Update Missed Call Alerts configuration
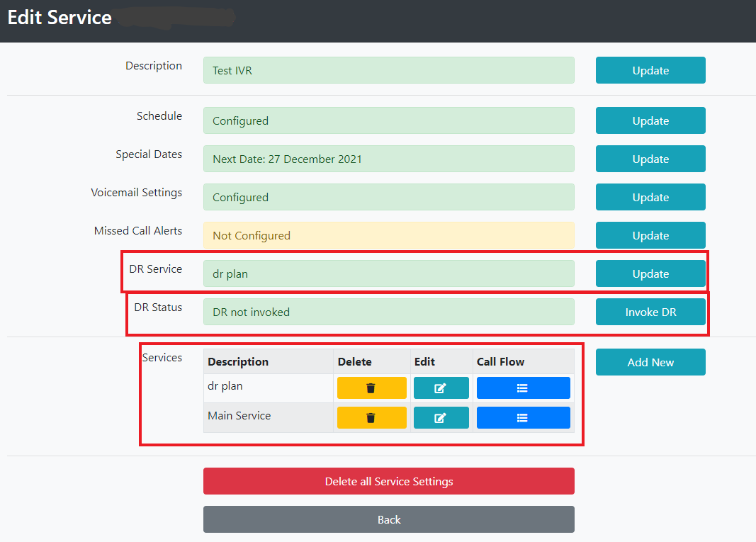 (650, 235)
